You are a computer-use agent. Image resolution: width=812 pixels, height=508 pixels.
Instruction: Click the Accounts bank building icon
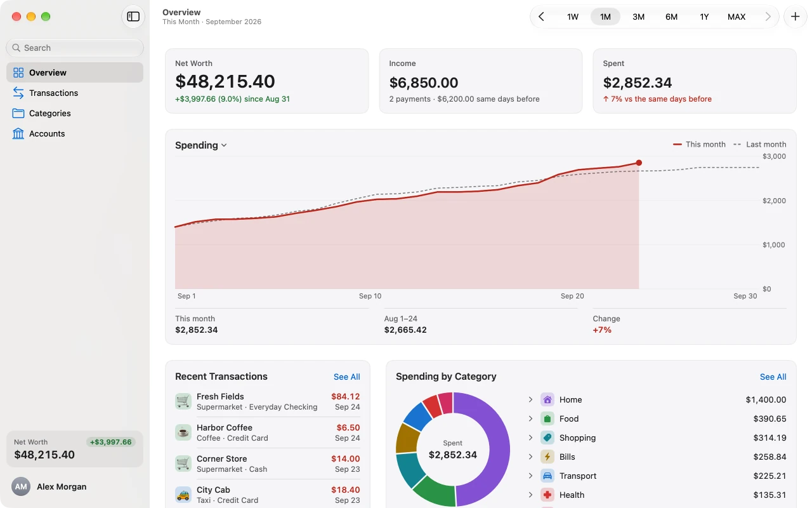[x=18, y=133]
